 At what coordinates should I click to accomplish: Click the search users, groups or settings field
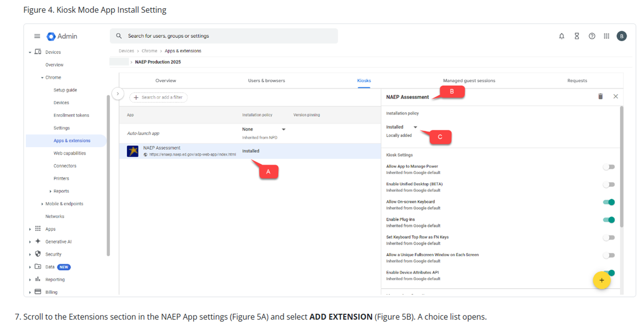tap(224, 36)
